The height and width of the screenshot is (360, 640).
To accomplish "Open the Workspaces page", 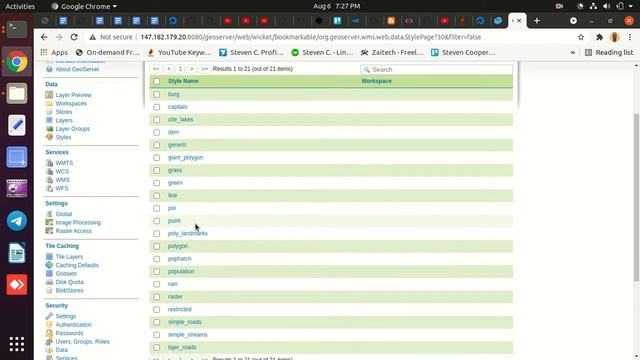I will (x=71, y=103).
